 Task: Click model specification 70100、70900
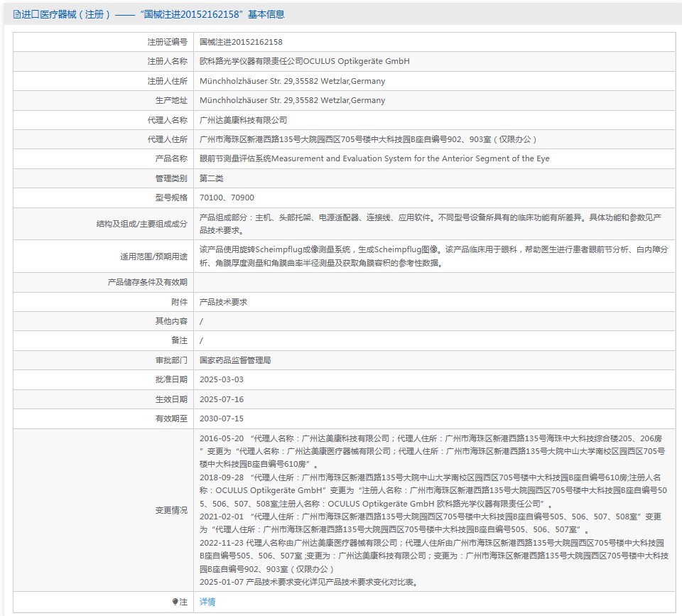tap(227, 198)
